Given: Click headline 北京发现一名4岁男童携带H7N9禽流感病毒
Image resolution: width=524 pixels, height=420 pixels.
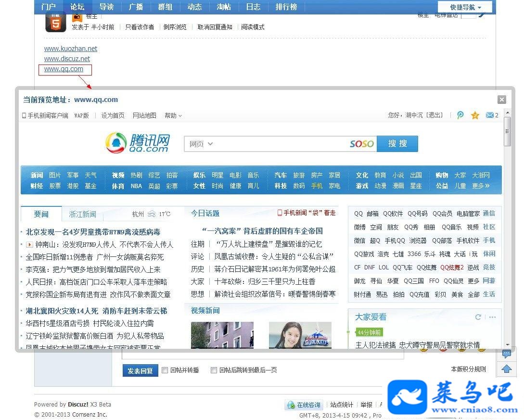Looking at the screenshot, I should click(93, 232).
